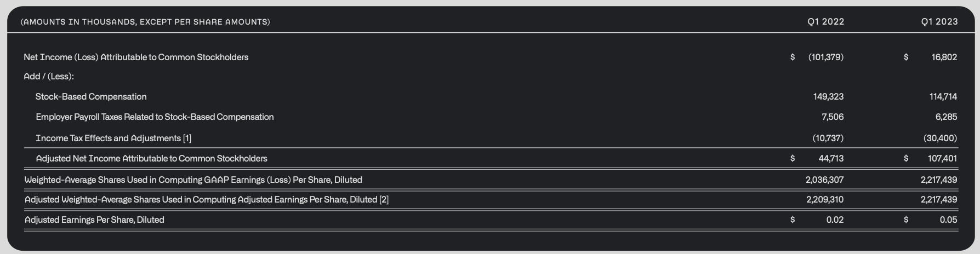The height and width of the screenshot is (254, 980).
Task: Click the Q1 2023 column header
Action: click(939, 22)
